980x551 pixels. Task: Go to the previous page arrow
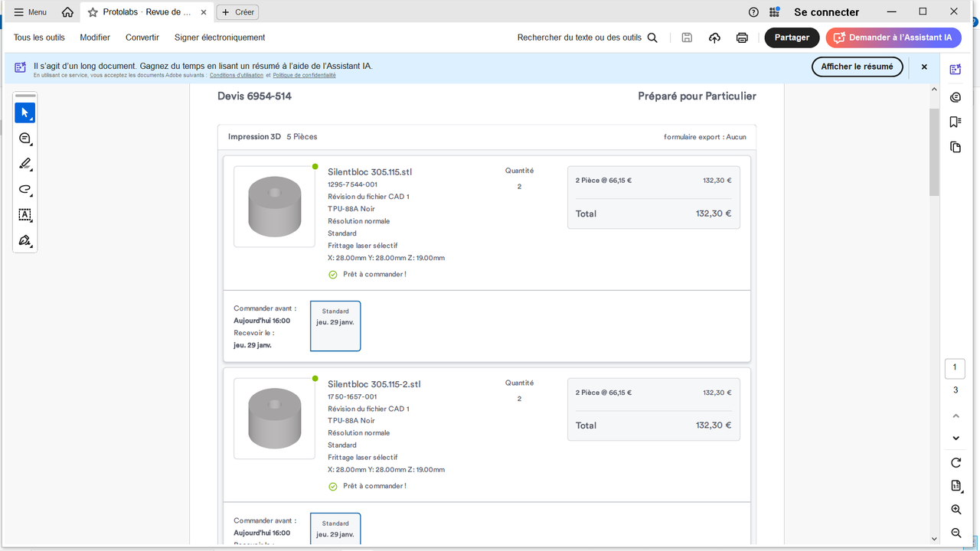tap(955, 416)
